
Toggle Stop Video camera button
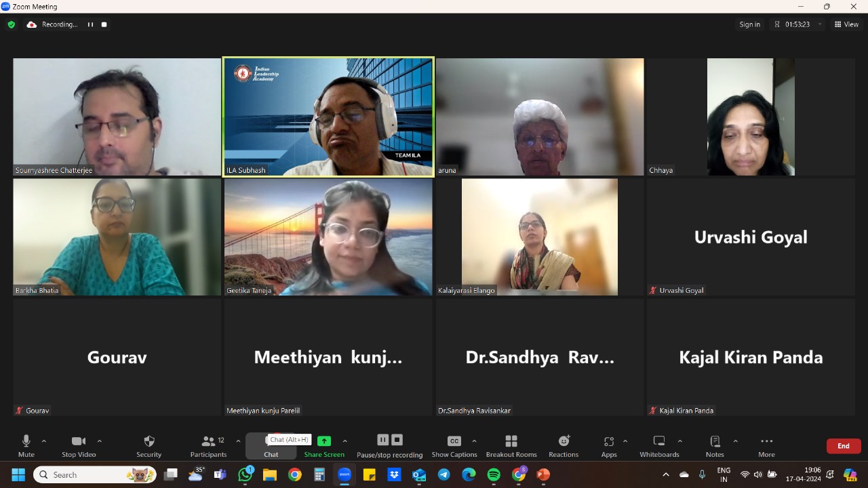click(79, 442)
